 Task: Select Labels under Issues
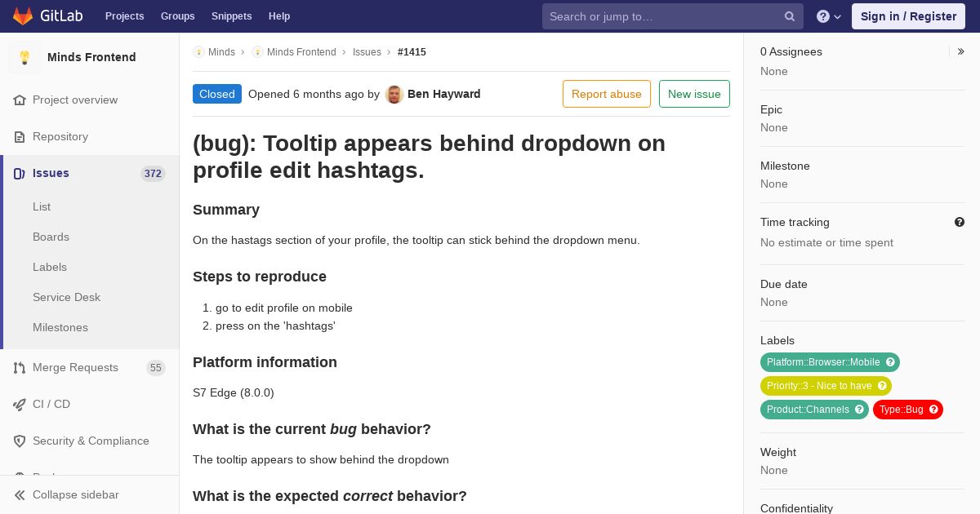click(x=50, y=267)
